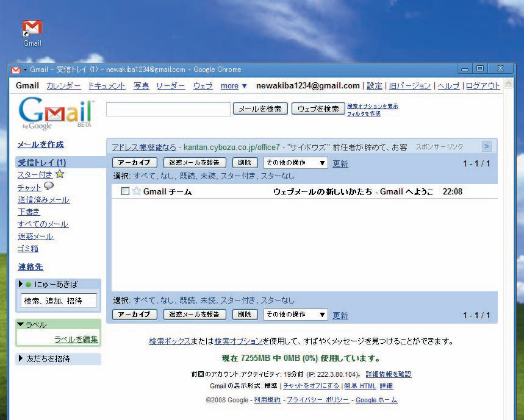Select Gmail in the top navigation

point(27,86)
